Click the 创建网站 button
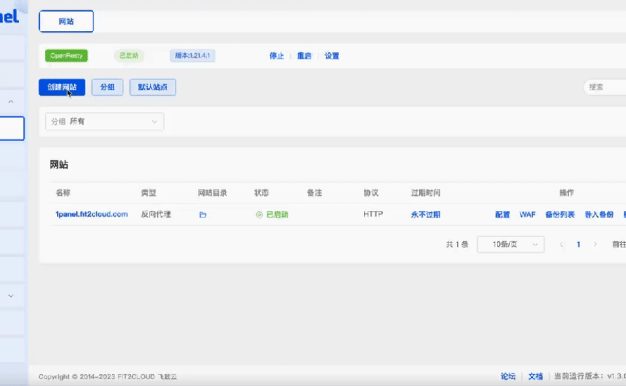Image resolution: width=626 pixels, height=386 pixels. pyautogui.click(x=62, y=87)
